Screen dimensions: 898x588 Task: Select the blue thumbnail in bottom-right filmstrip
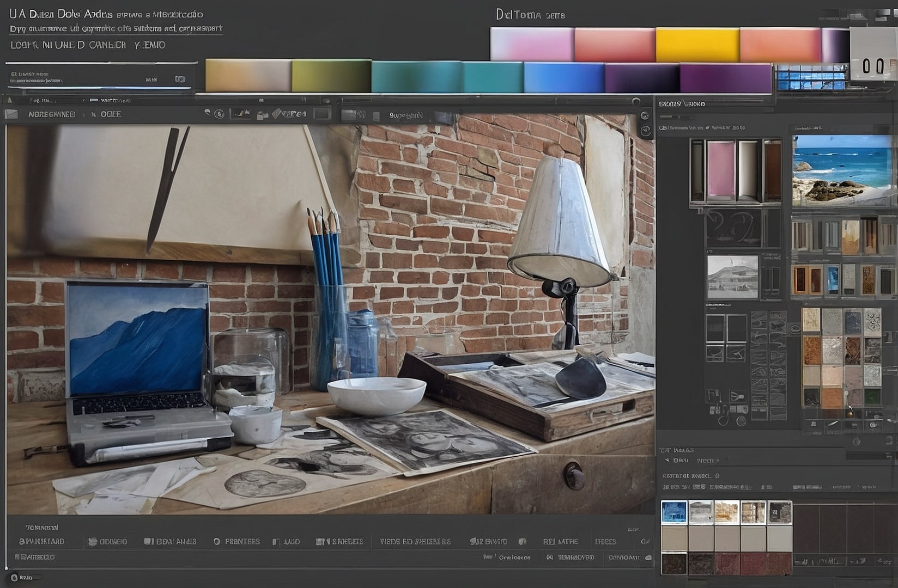click(674, 512)
